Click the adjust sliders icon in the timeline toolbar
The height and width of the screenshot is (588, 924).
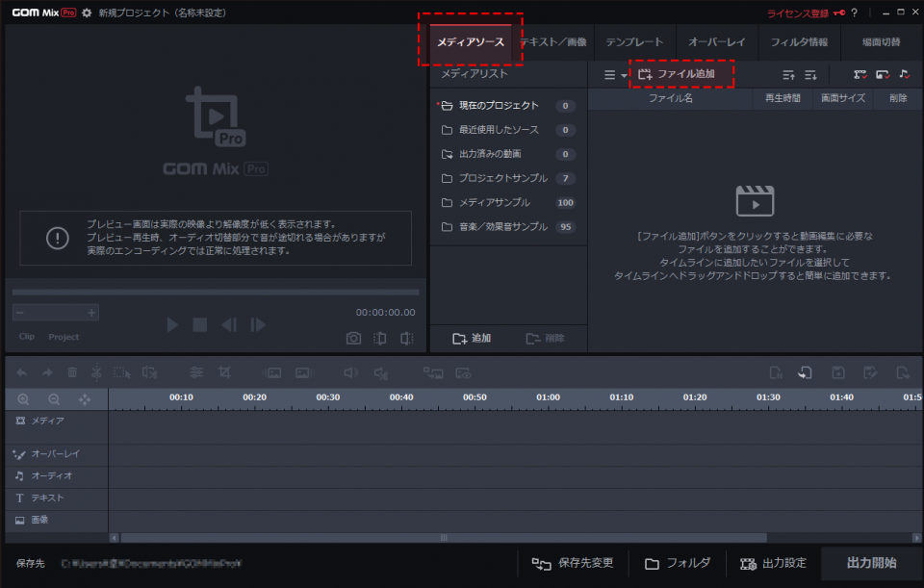[196, 372]
